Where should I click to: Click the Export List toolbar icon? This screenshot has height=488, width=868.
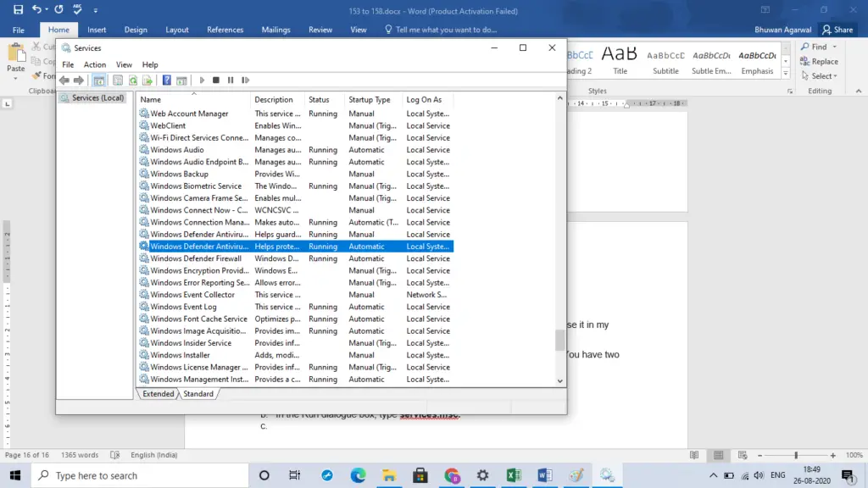(x=147, y=80)
